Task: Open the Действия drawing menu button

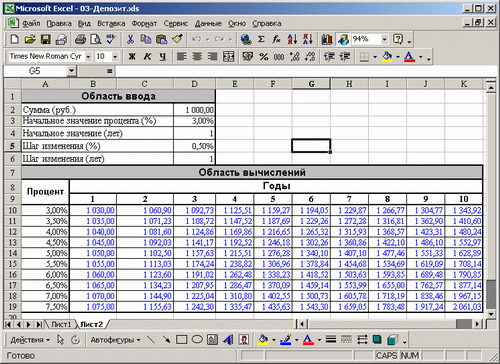Action: 30,340
